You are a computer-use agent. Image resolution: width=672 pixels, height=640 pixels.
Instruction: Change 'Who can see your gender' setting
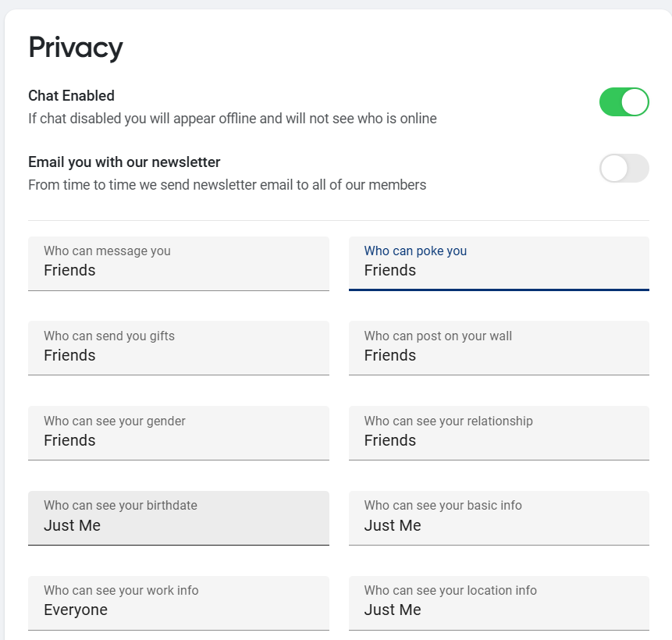tap(178, 433)
